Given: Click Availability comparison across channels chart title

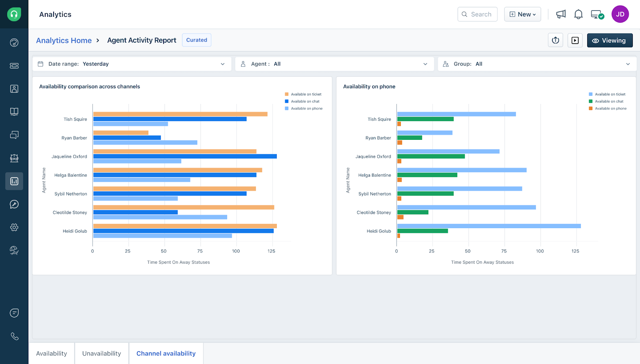Looking at the screenshot, I should point(90,86).
